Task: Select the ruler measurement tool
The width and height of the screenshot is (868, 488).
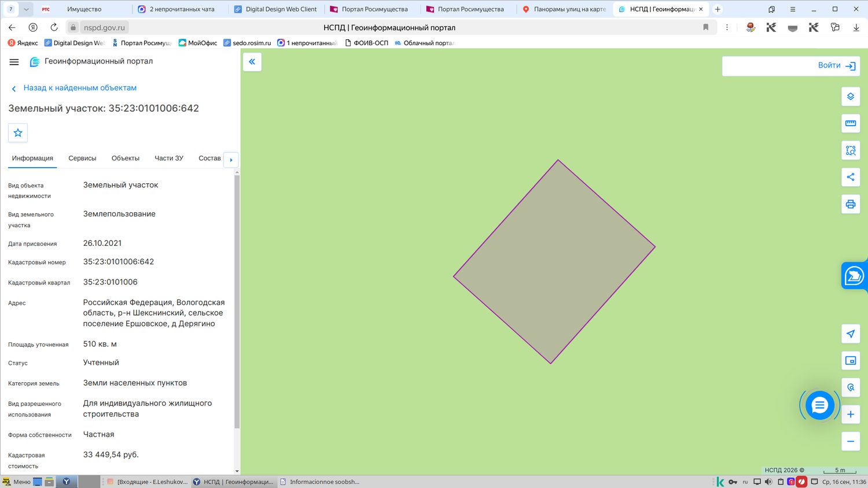Action: coord(851,123)
